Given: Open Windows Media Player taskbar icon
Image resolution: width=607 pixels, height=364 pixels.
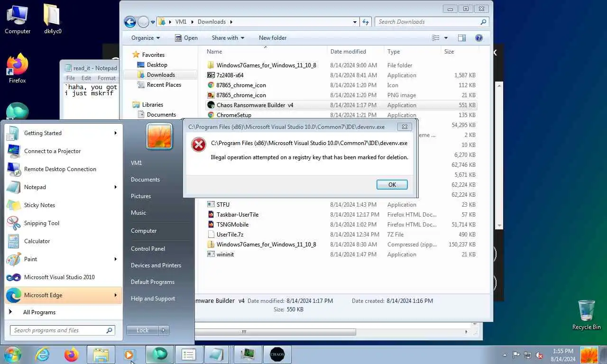Looking at the screenshot, I should (x=129, y=354).
